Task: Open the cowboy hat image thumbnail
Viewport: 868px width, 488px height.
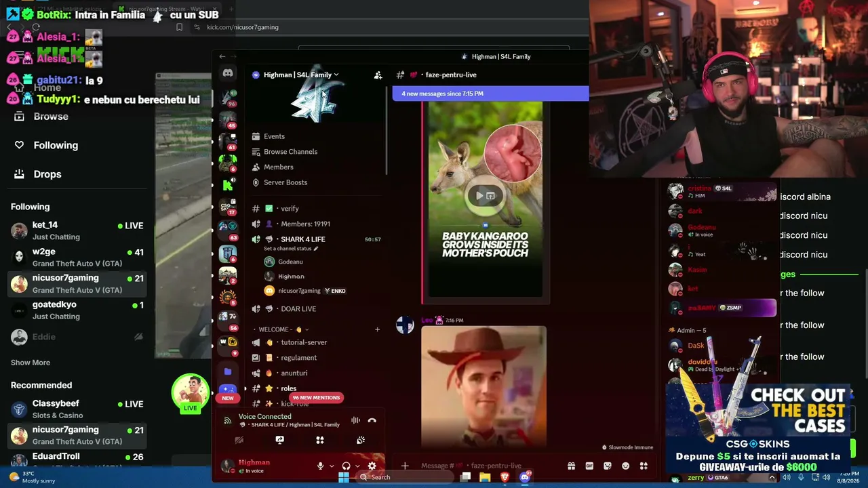Action: [484, 386]
